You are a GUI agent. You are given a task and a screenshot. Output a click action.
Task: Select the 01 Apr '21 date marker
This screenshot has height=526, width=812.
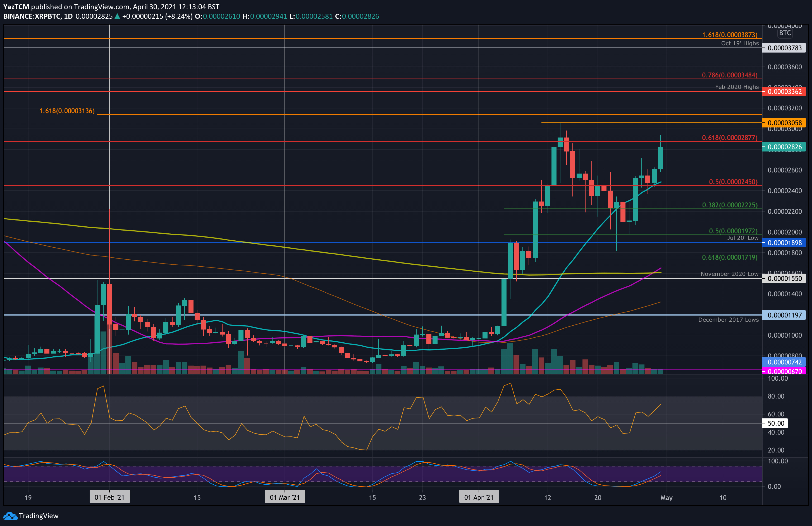tap(479, 497)
